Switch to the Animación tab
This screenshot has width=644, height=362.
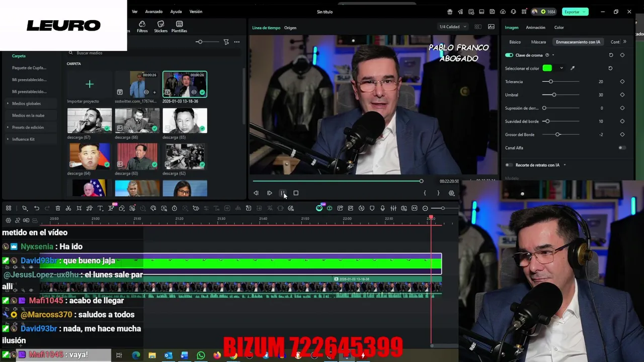click(x=535, y=28)
